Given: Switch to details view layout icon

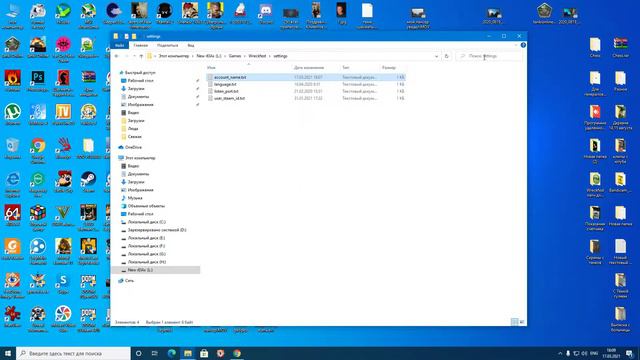Looking at the screenshot, I should coord(514,322).
